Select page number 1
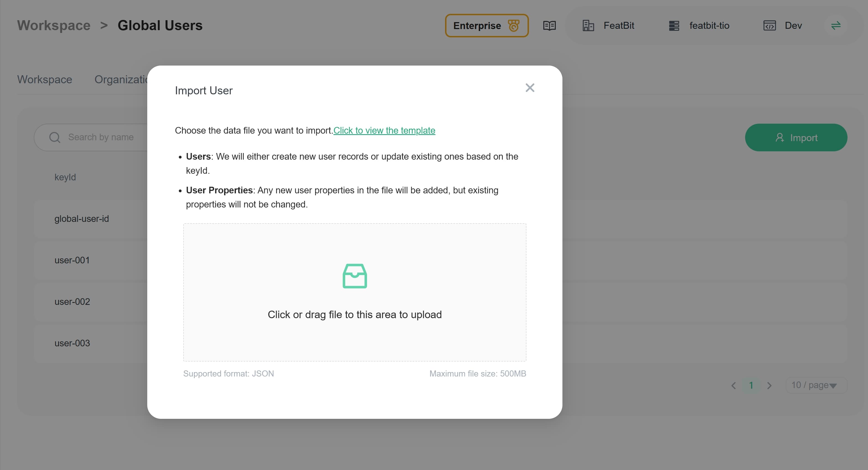The width and height of the screenshot is (868, 470). [751, 386]
